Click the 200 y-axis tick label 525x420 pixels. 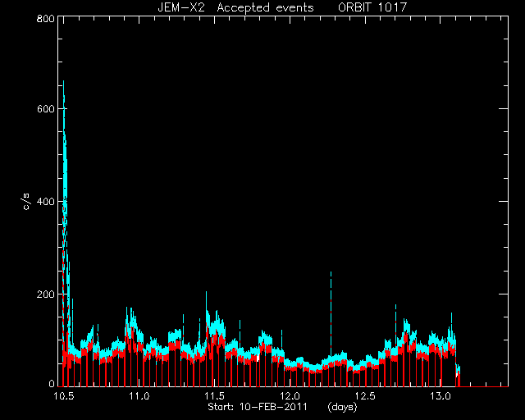pyautogui.click(x=45, y=294)
